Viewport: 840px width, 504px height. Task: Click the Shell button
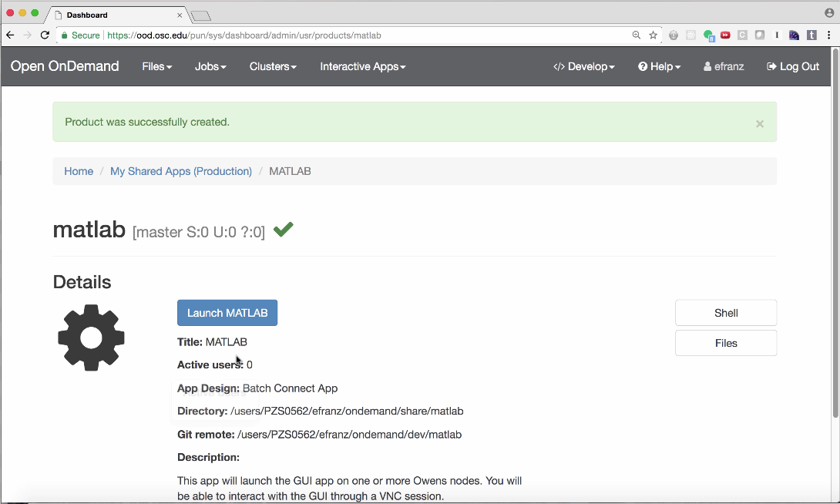pyautogui.click(x=725, y=313)
